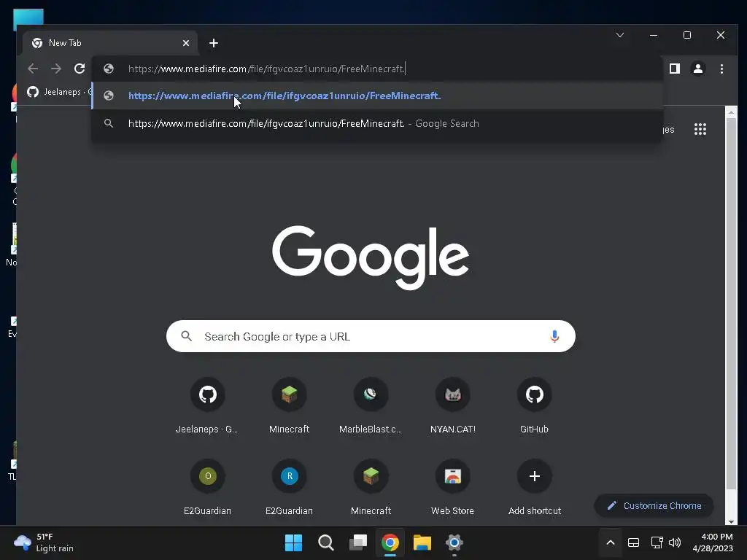
Task: Open the Windows Start menu
Action: tap(293, 542)
